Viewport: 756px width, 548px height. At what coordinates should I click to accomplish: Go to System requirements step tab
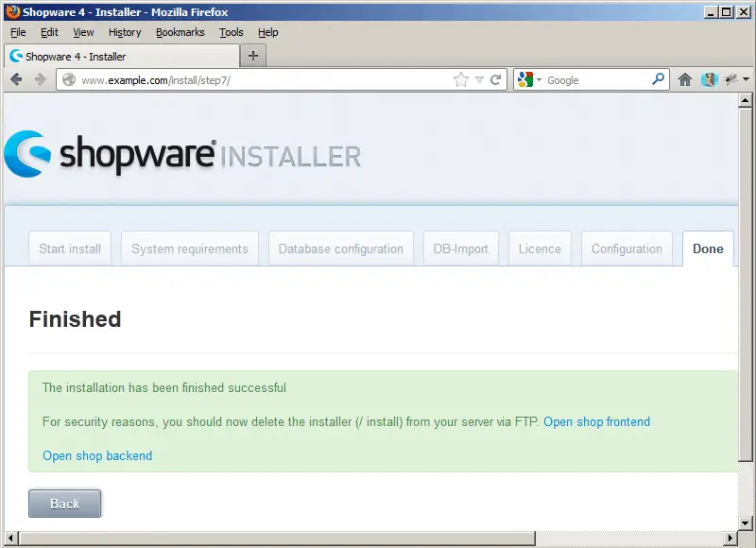(x=190, y=248)
